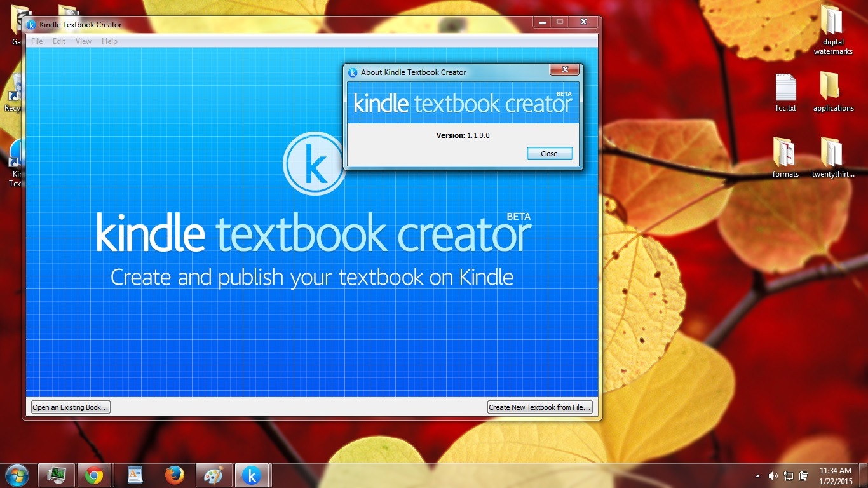Select the twentythirt... desktop folder
This screenshot has width=868, height=488.
click(833, 158)
